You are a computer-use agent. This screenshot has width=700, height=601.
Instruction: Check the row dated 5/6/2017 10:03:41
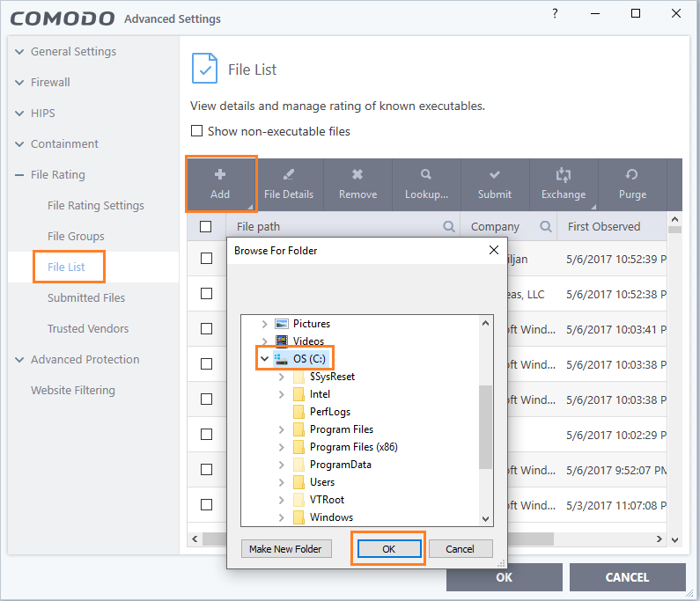[206, 329]
